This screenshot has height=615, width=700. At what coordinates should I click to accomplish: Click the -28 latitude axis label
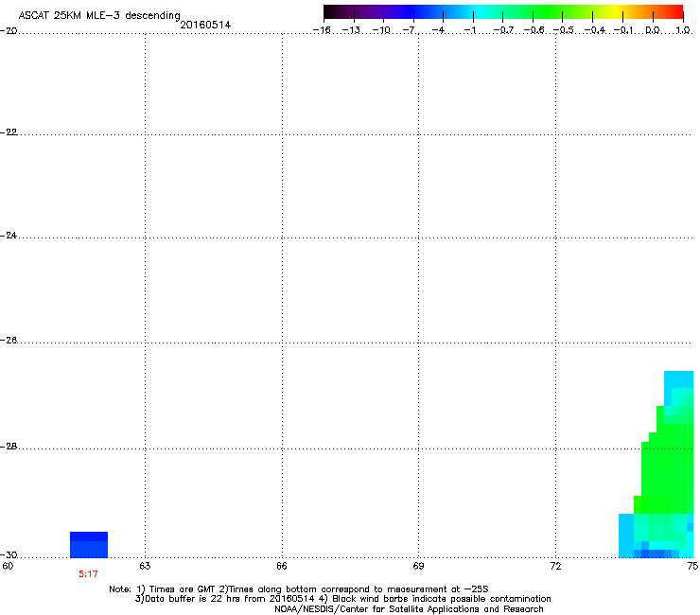[9, 447]
